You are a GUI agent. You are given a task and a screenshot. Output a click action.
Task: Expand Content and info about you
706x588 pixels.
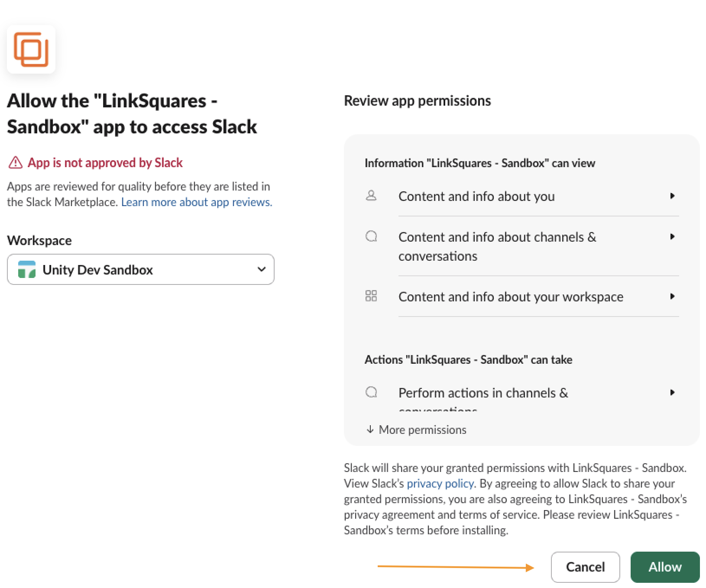(x=672, y=196)
